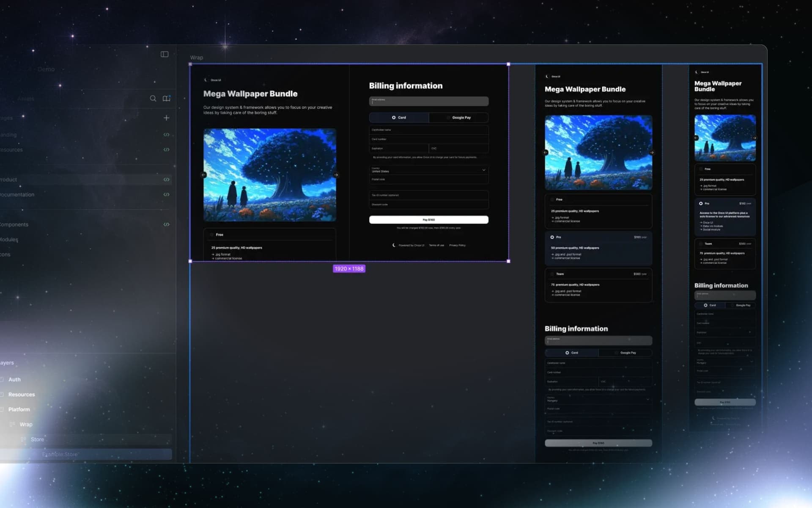Click the Cardholder name field
Image resolution: width=812 pixels, height=508 pixels.
429,130
